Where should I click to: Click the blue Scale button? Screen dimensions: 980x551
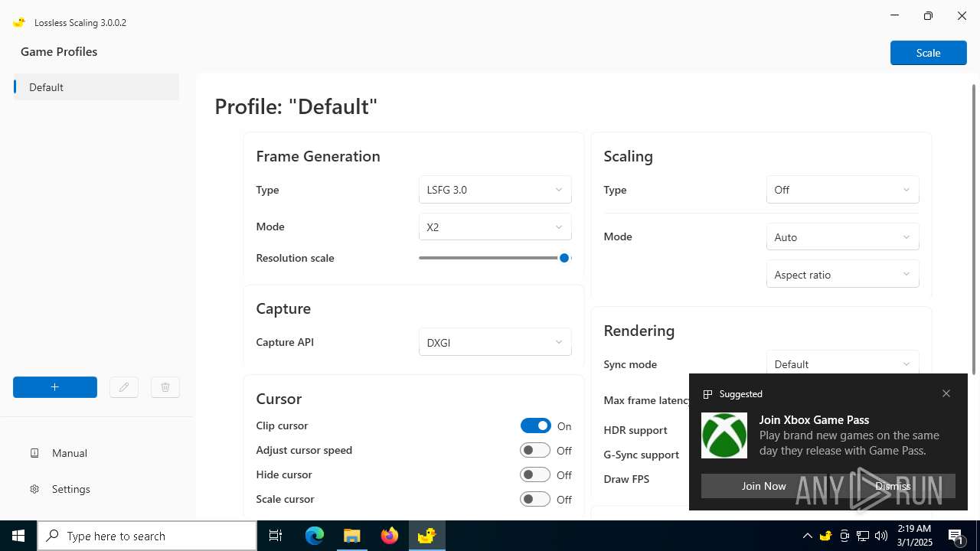pyautogui.click(x=928, y=53)
